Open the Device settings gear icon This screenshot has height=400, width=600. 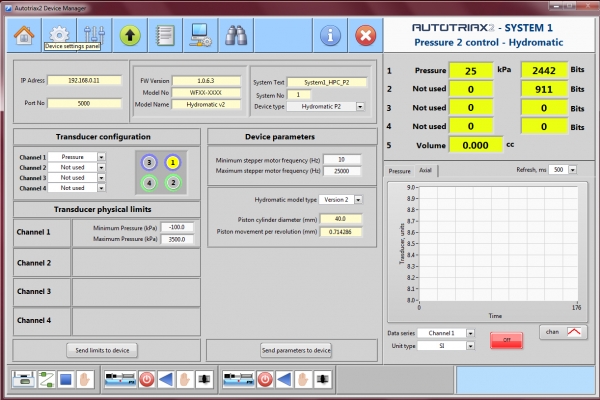(x=59, y=34)
